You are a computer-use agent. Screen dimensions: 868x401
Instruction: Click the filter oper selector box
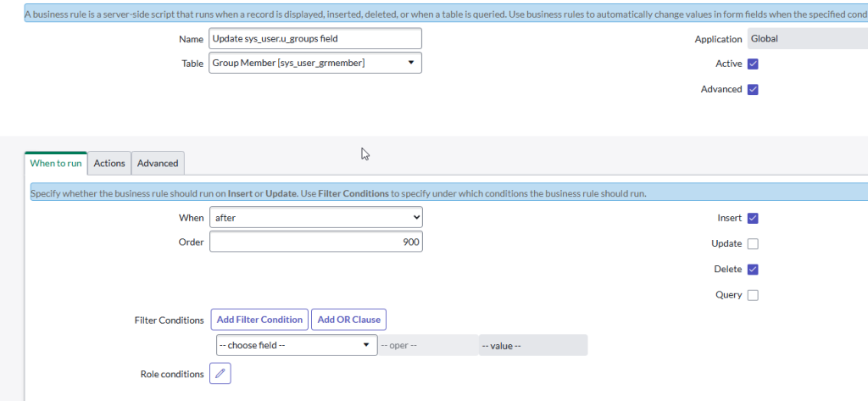point(427,346)
